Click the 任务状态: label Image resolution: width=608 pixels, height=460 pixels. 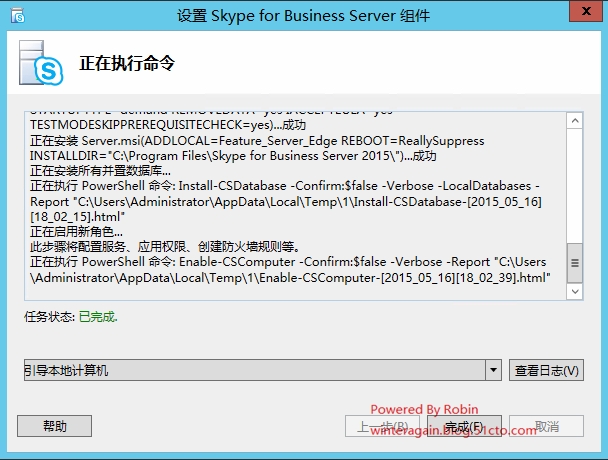coord(50,317)
